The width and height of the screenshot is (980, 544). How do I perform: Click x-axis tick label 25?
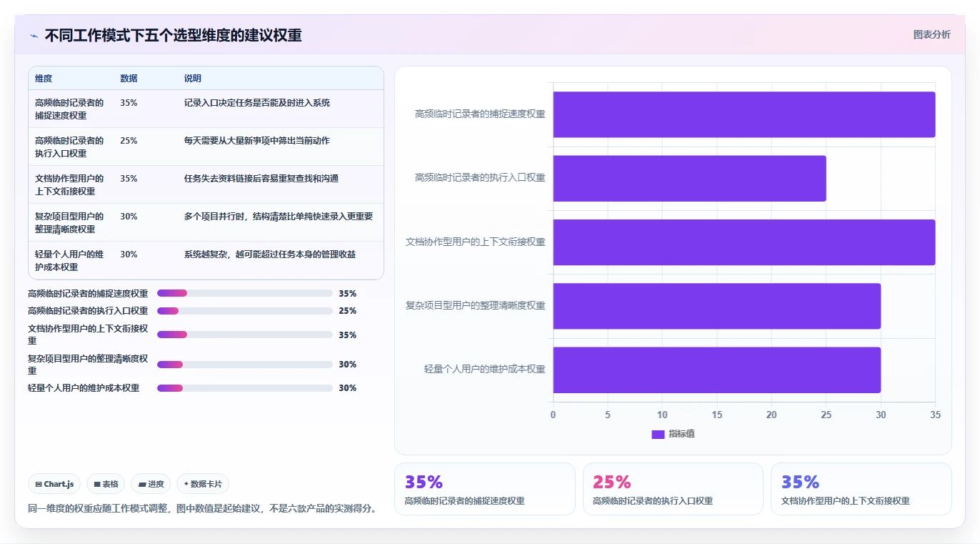click(826, 415)
